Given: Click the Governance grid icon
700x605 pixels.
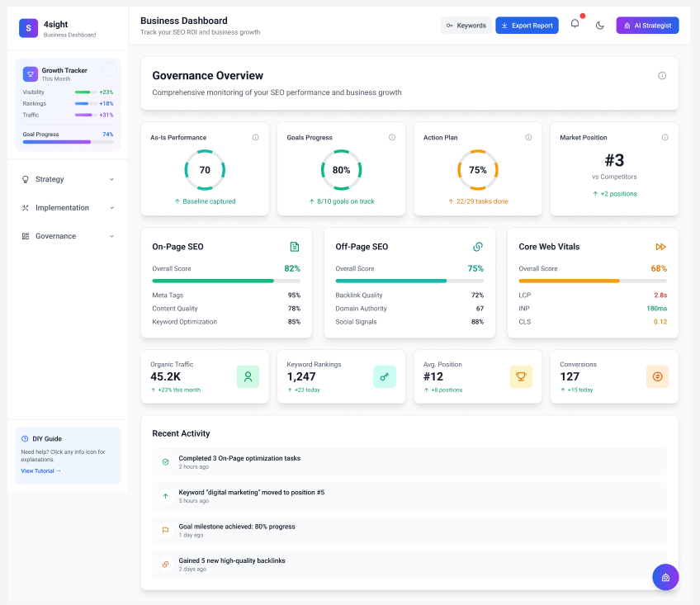Looking at the screenshot, I should coord(26,236).
